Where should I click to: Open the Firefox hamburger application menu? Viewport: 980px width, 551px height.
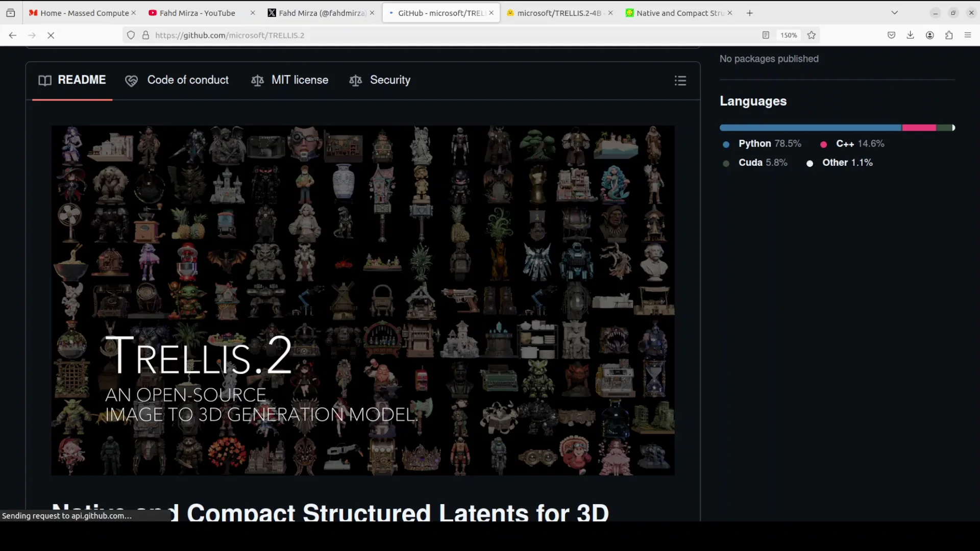coord(968,35)
